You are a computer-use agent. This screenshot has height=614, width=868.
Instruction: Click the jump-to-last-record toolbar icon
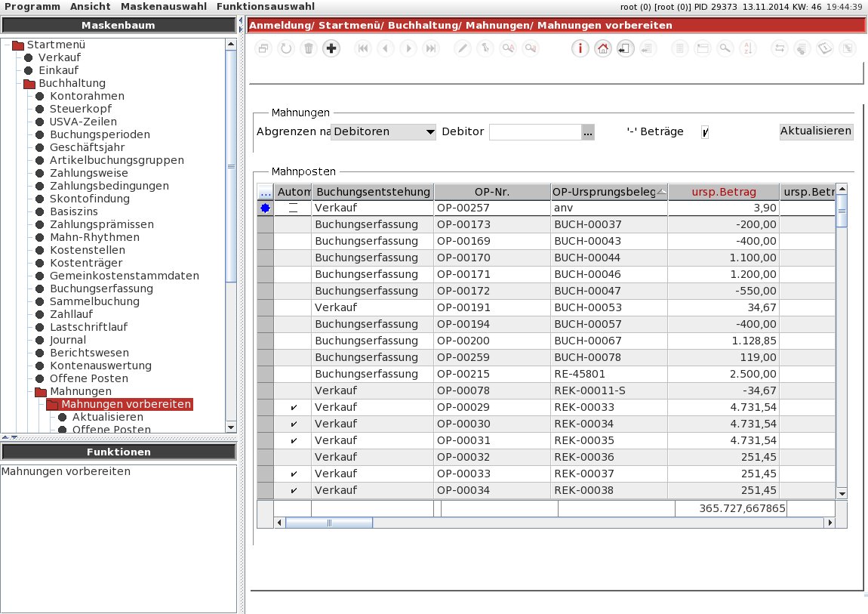tap(431, 49)
